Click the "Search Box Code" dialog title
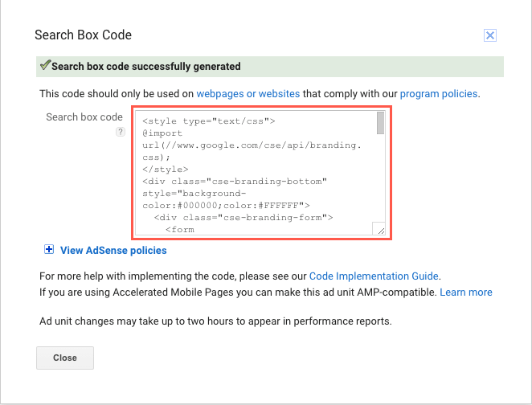 click(83, 35)
